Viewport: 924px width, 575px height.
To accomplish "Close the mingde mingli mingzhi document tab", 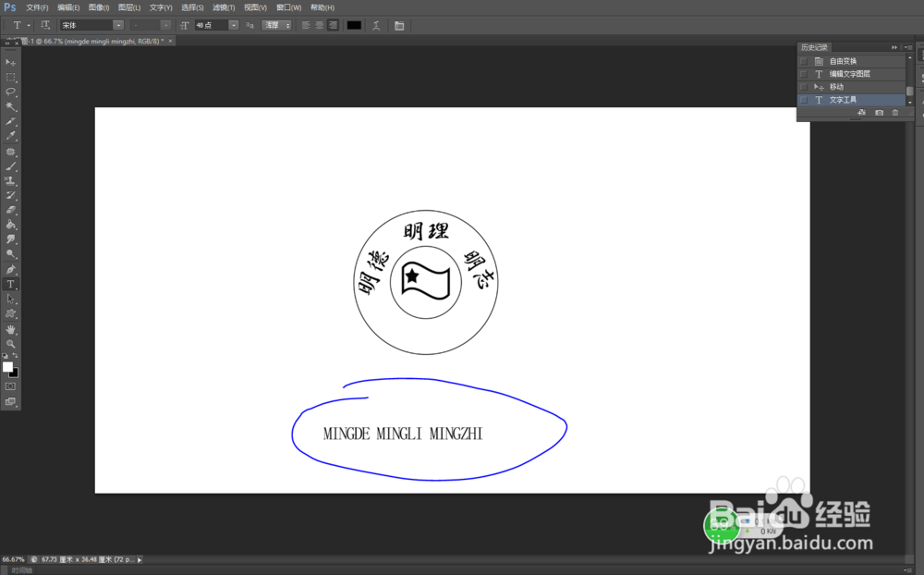I will (170, 41).
